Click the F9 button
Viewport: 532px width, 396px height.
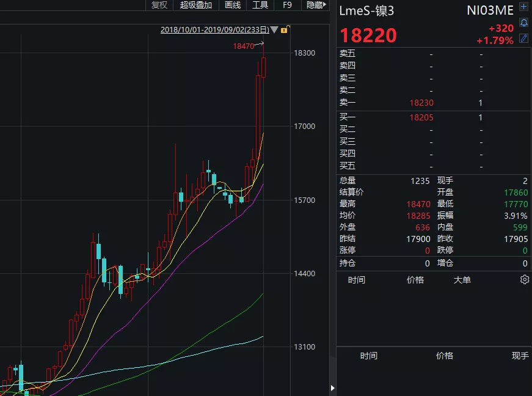click(x=287, y=5)
